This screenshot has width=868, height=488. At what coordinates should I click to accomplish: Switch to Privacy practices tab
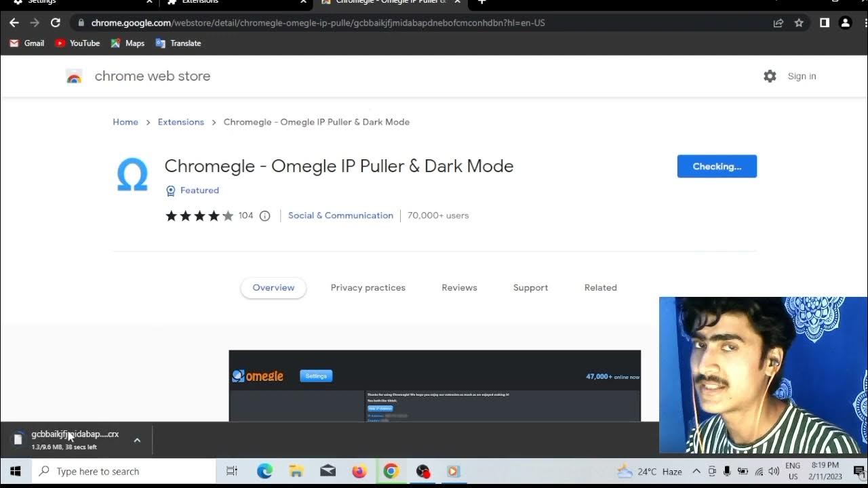[x=368, y=287]
